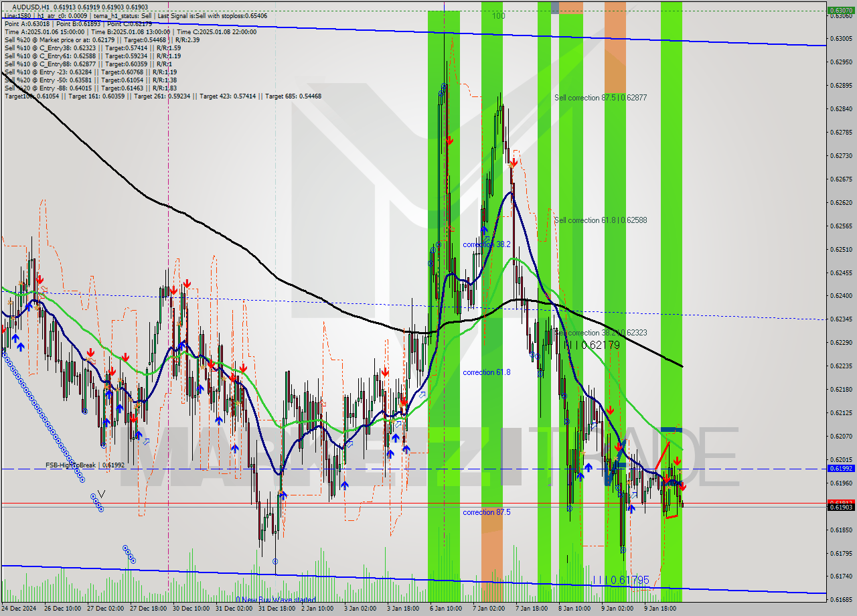Click the blue 'correction 87.5' label

(x=487, y=512)
